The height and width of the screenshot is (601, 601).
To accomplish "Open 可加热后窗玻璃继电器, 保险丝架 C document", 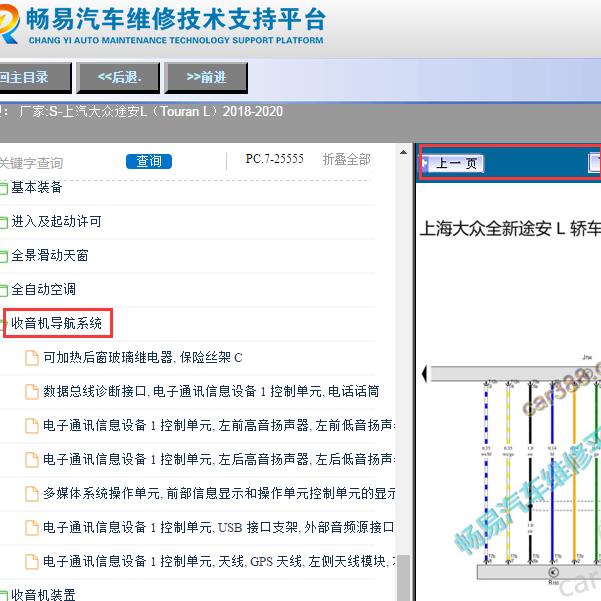I will [143, 358].
